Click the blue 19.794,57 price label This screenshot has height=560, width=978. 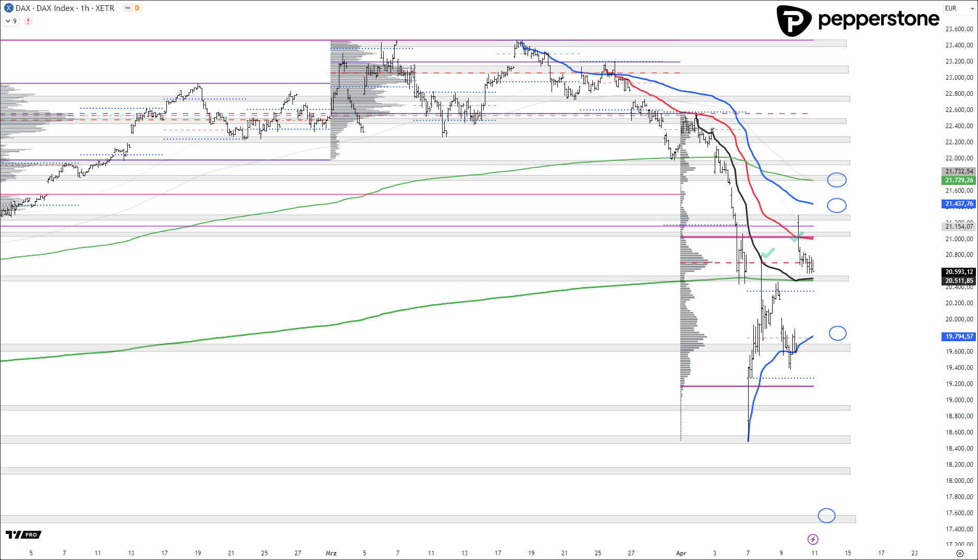pyautogui.click(x=959, y=337)
